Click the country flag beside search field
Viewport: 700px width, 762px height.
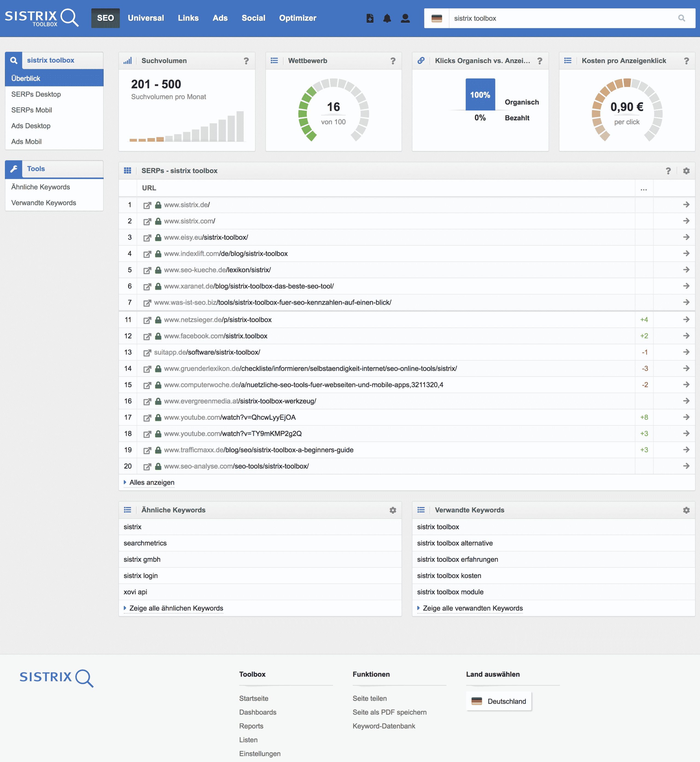click(x=436, y=18)
